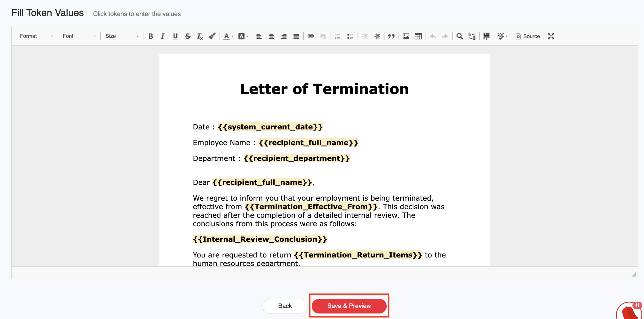Insert a table
This screenshot has width=644, height=319.
418,36
